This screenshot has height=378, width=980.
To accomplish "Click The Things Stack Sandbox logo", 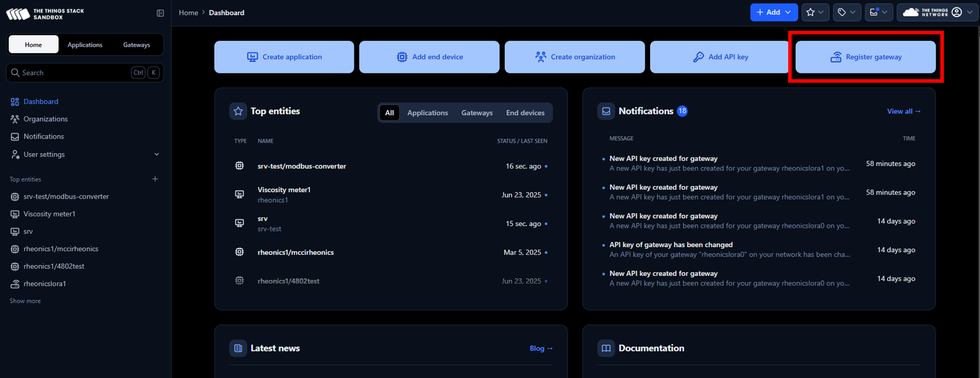I will pos(45,13).
